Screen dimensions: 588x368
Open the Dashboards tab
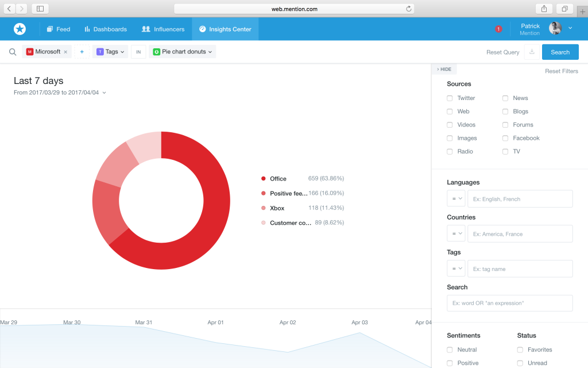106,29
